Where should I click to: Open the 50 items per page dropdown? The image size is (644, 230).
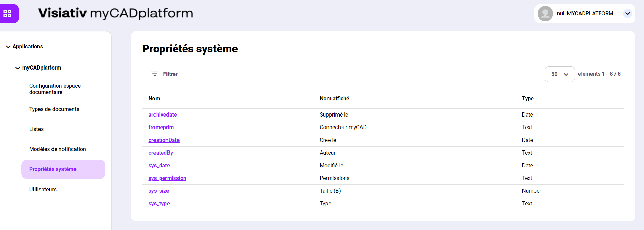click(x=560, y=74)
